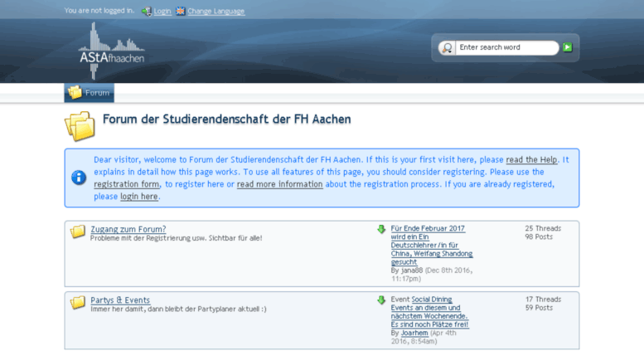
Task: Click the AStA fhaachen logo
Action: [x=111, y=51]
